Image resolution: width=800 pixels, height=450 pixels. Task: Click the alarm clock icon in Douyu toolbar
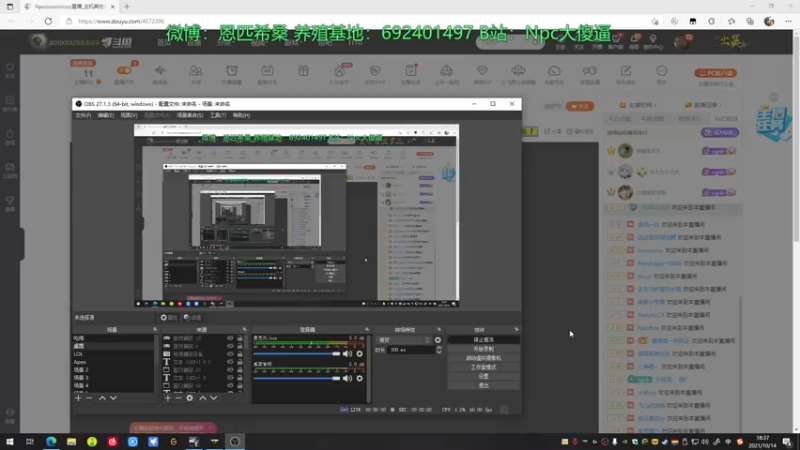232,71
